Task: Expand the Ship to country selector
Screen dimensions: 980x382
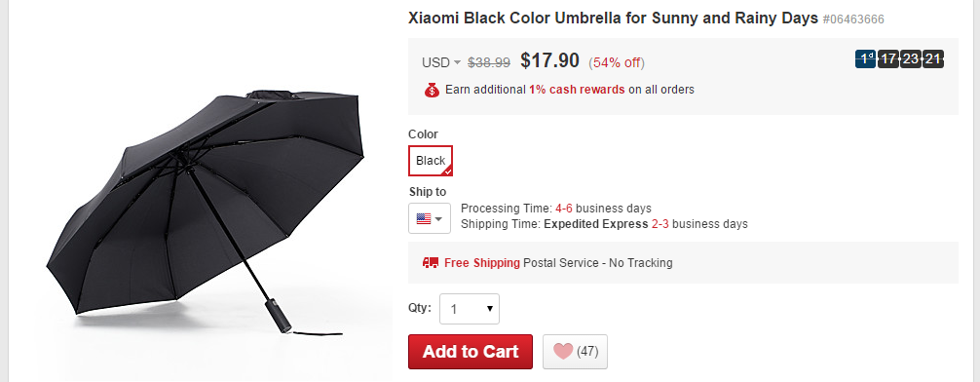Action: [x=430, y=219]
